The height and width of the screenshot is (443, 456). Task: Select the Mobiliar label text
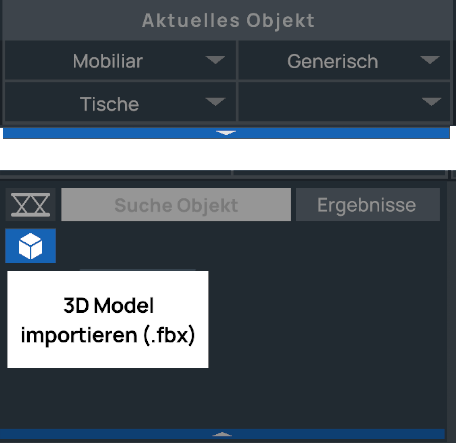[108, 61]
